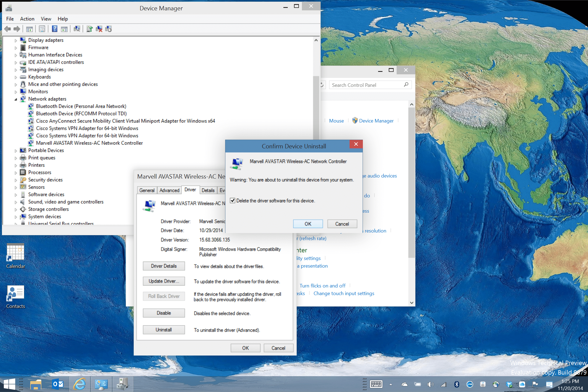The image size is (588, 392).
Task: Select Marvell AVASTAR Wireless-AC Network Controller in tree
Action: click(x=89, y=143)
